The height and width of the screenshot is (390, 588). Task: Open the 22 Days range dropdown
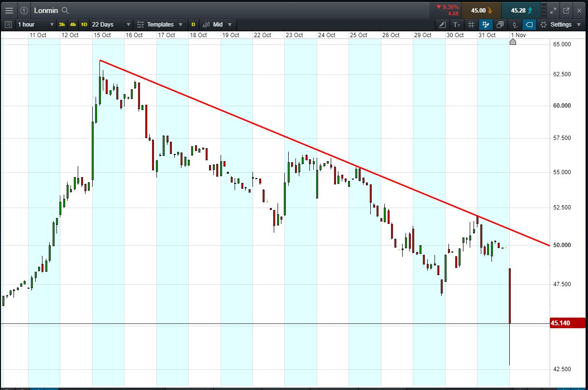coord(111,25)
